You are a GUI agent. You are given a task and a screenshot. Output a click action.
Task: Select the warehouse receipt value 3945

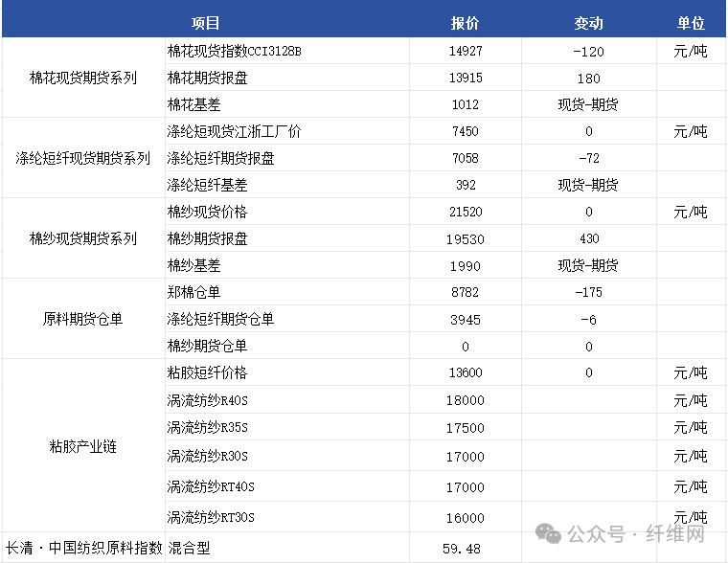[x=466, y=320]
